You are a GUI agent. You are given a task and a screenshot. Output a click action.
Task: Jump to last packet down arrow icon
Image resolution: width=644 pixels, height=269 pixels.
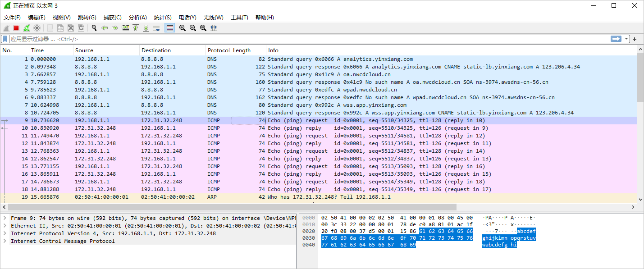(146, 28)
